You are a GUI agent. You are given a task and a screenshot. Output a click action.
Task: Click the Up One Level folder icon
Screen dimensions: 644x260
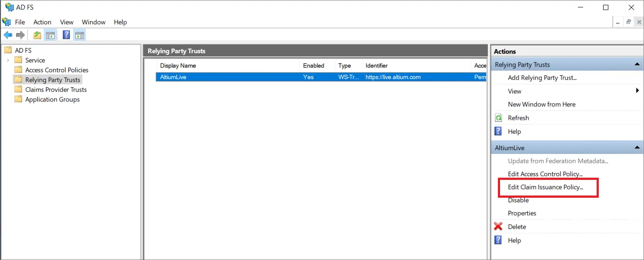pyautogui.click(x=37, y=35)
